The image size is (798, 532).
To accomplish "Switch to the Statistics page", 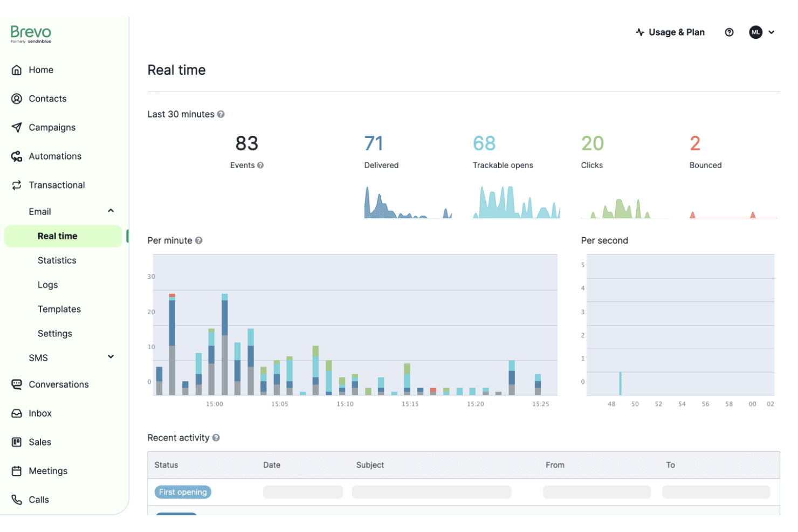I will click(57, 260).
